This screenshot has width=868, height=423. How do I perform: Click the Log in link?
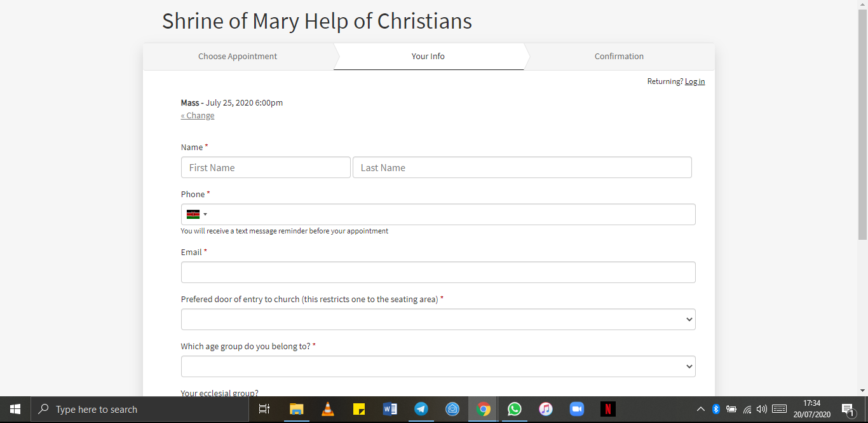pos(695,81)
